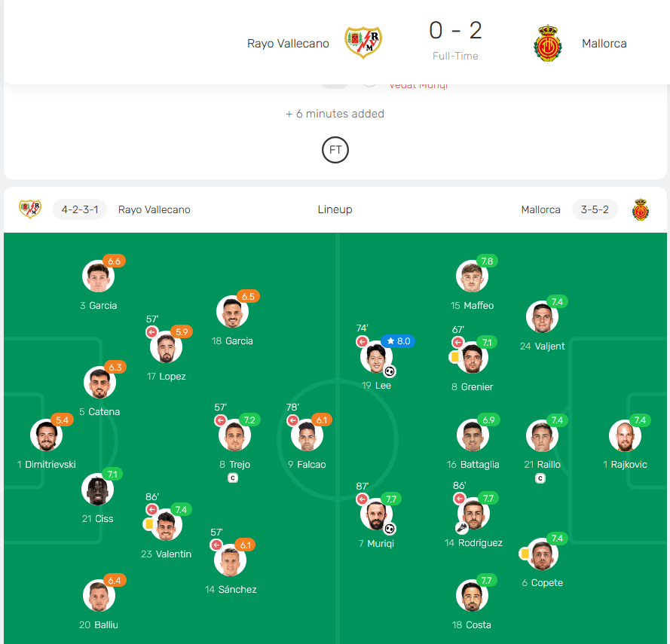Click Copete's yellow card icon
This screenshot has height=644, width=670.
(x=524, y=554)
